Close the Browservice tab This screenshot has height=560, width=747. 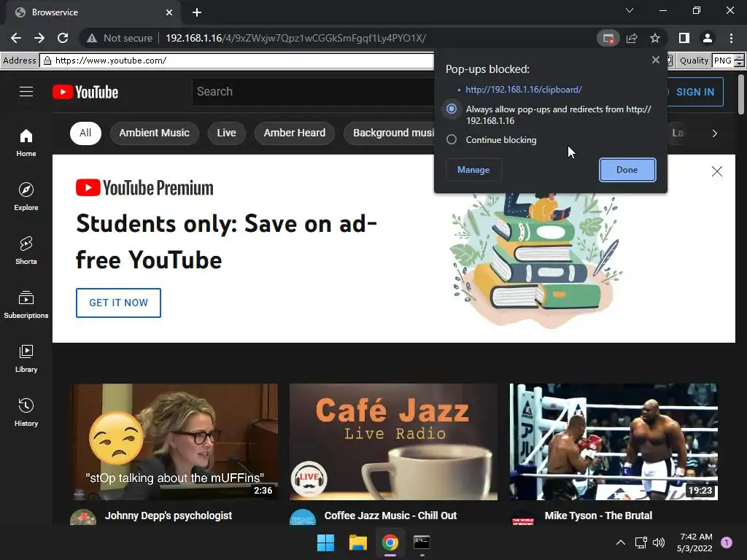click(x=169, y=12)
